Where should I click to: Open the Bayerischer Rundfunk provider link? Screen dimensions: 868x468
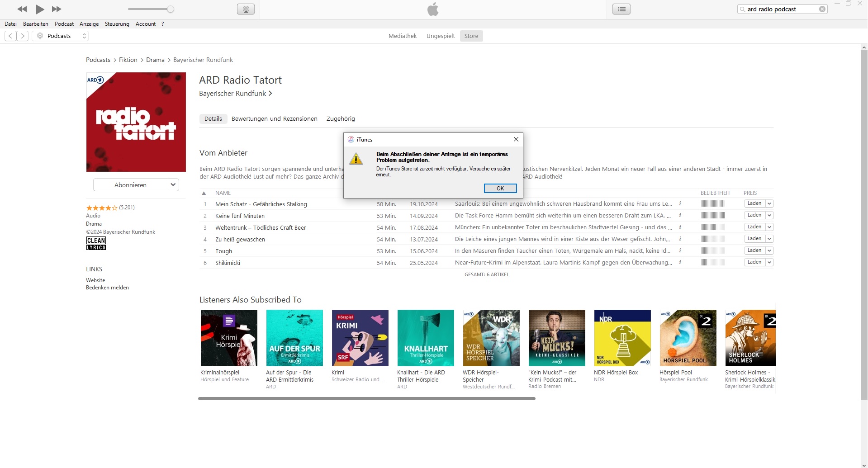(236, 94)
